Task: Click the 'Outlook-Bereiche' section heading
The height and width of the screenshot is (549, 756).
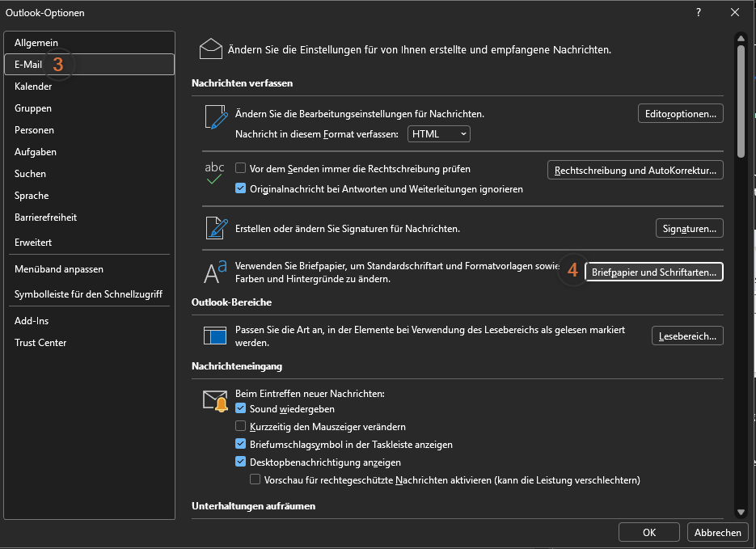Action: (x=231, y=302)
